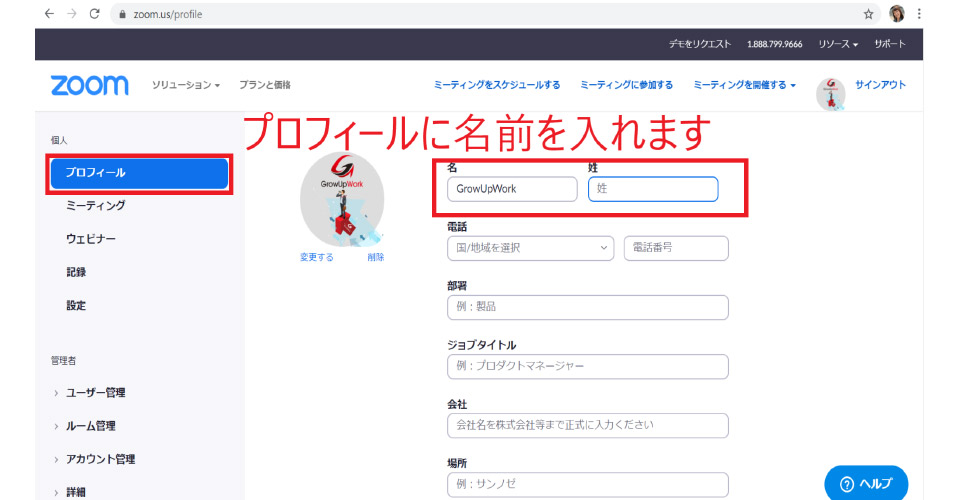
Task: Click the 姓 input field
Action: [x=653, y=189]
